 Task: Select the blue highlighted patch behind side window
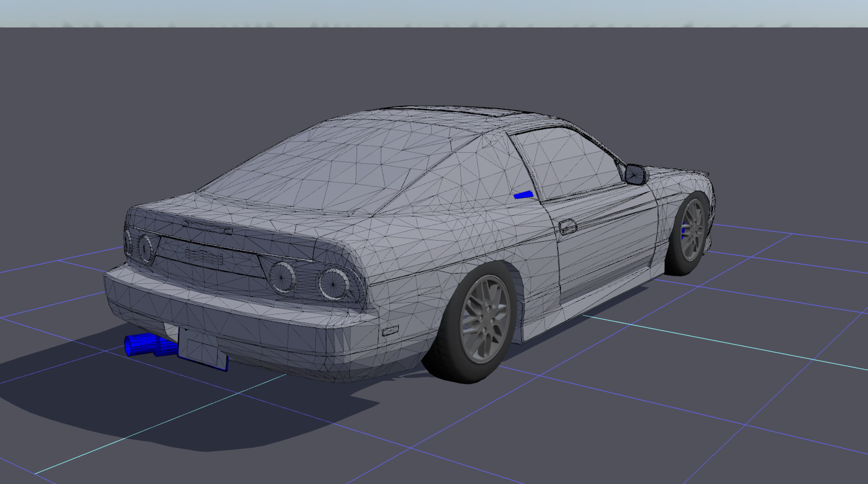pos(523,195)
